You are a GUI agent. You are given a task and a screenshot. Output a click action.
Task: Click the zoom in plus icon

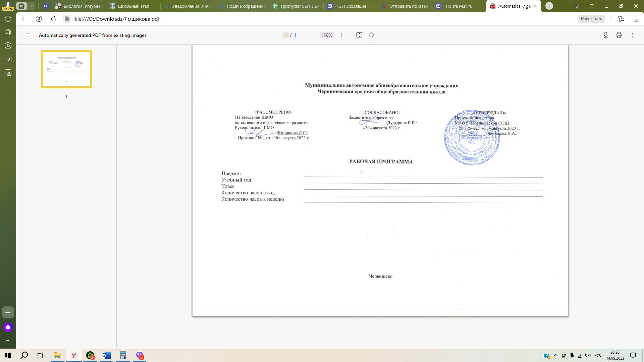click(x=341, y=35)
